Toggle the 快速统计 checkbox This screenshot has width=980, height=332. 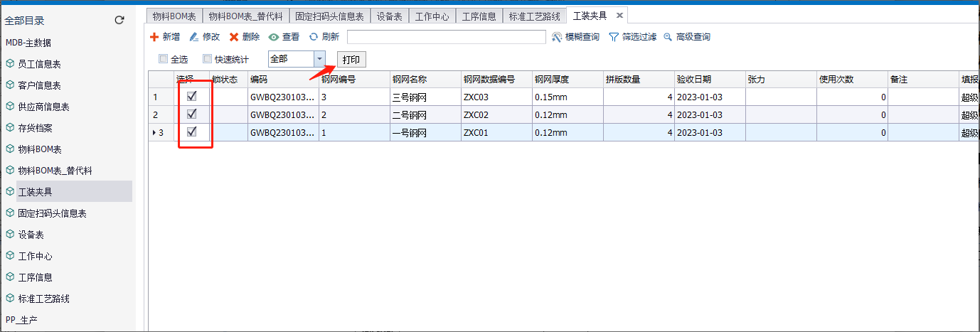pos(208,59)
